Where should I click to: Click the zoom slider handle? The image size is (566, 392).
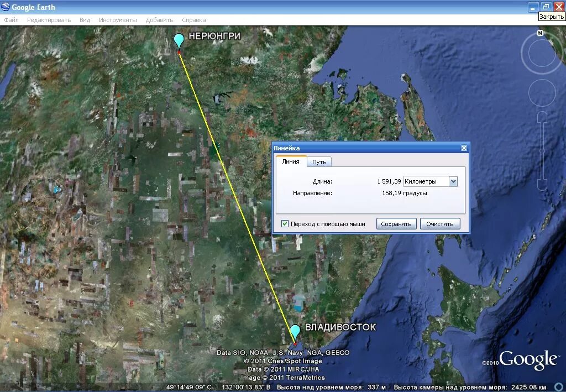(542, 150)
